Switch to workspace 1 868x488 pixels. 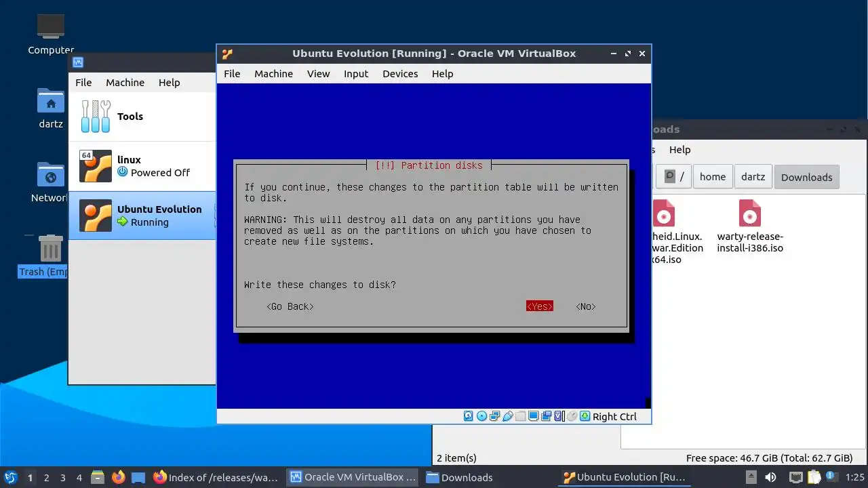pyautogui.click(x=30, y=477)
